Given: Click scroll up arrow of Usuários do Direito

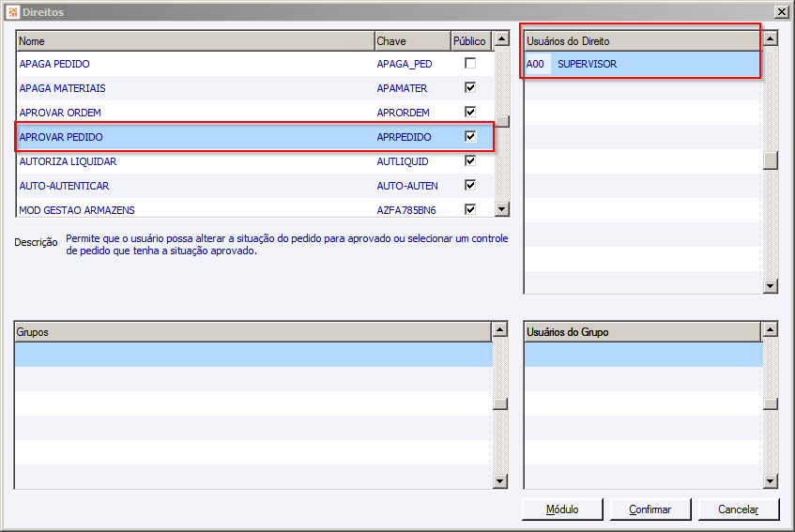Looking at the screenshot, I should tap(771, 38).
